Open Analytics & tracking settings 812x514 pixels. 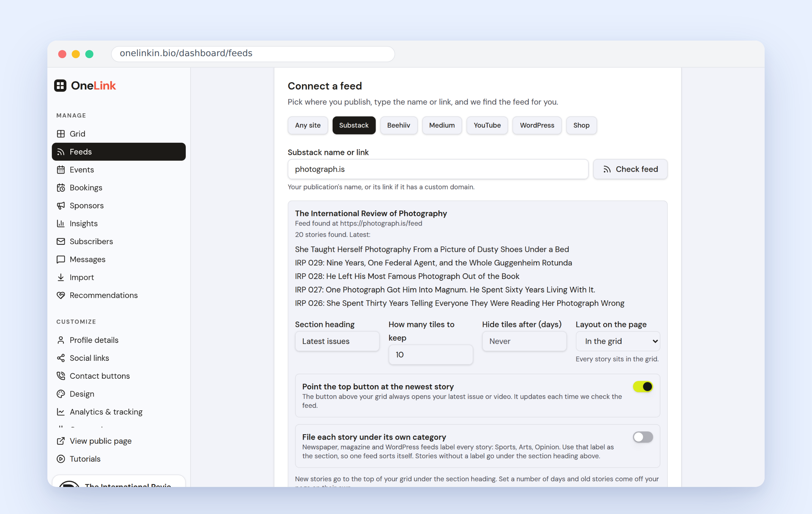point(119,412)
